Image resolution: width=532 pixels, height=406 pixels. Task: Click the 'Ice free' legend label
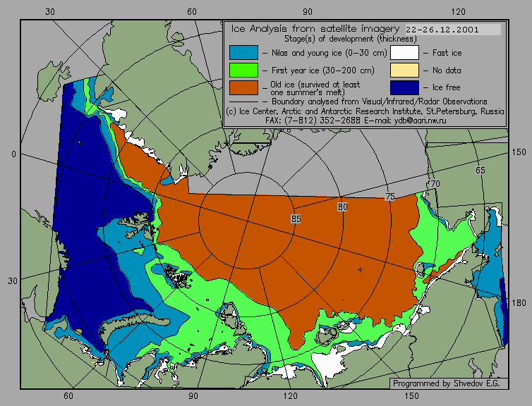[x=446, y=87]
